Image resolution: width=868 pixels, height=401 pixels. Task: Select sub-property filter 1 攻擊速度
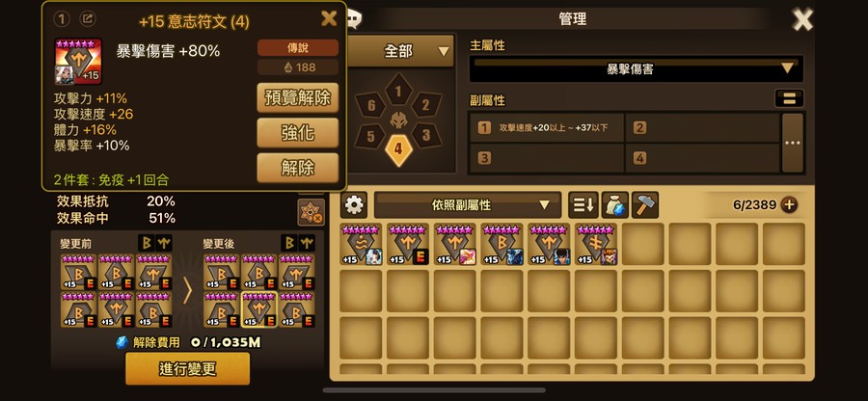point(547,128)
